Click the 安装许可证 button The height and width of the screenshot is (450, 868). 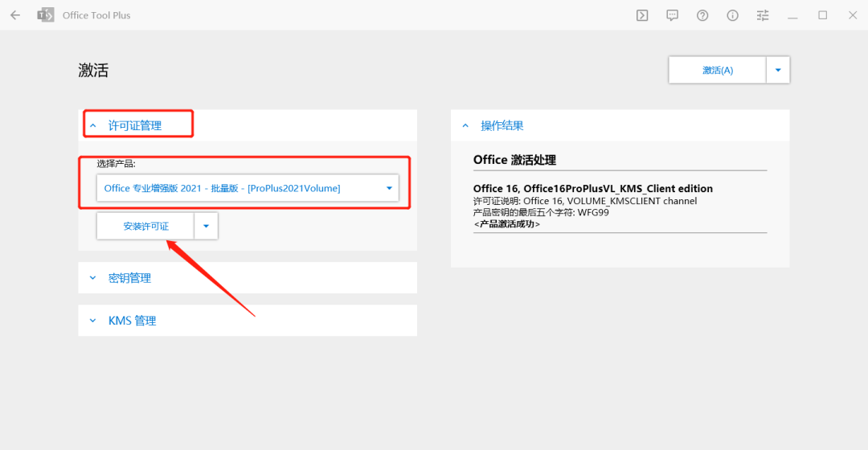pyautogui.click(x=145, y=227)
